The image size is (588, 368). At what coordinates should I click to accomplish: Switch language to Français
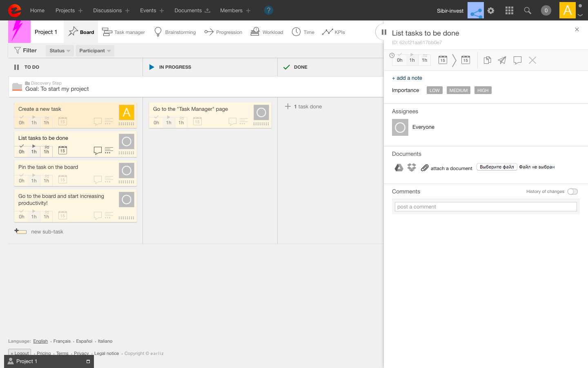[62, 341]
